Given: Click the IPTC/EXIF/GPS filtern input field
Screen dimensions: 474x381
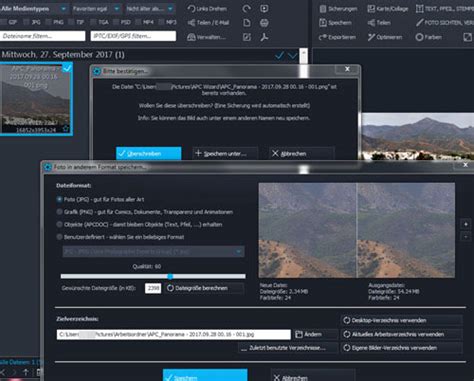Looking at the screenshot, I should pyautogui.click(x=133, y=36).
